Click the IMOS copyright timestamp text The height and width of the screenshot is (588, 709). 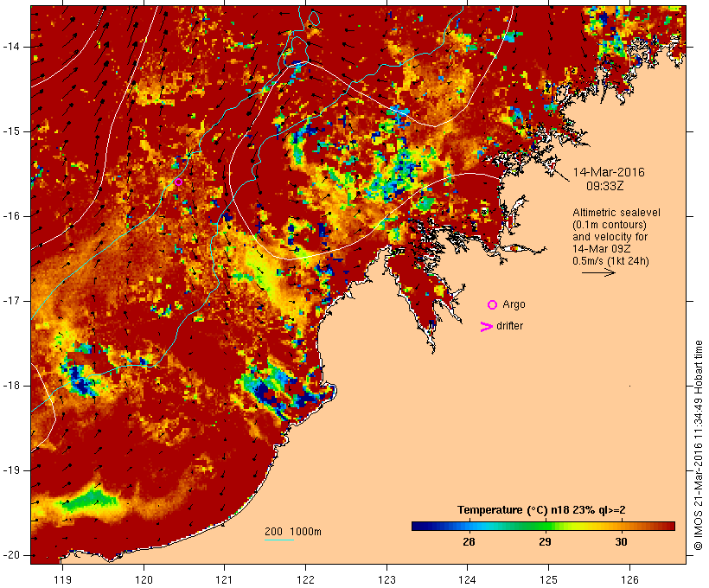pos(698,445)
